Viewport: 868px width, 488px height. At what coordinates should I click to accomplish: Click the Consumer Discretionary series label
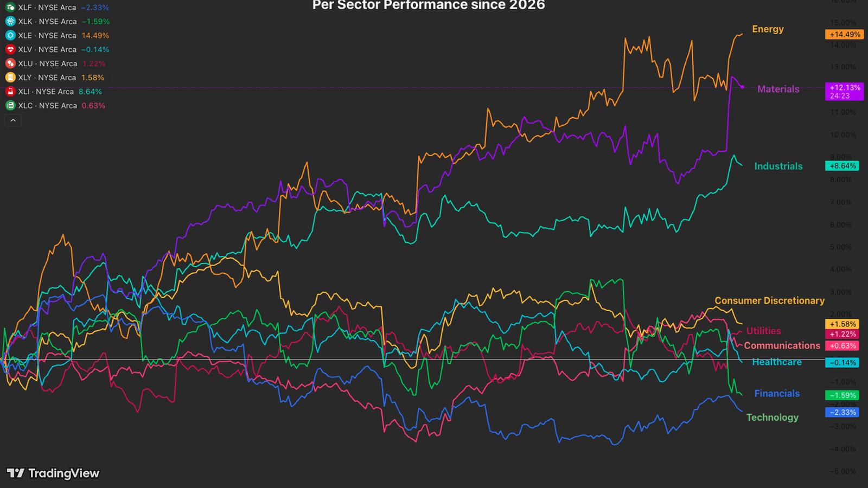[x=769, y=300]
